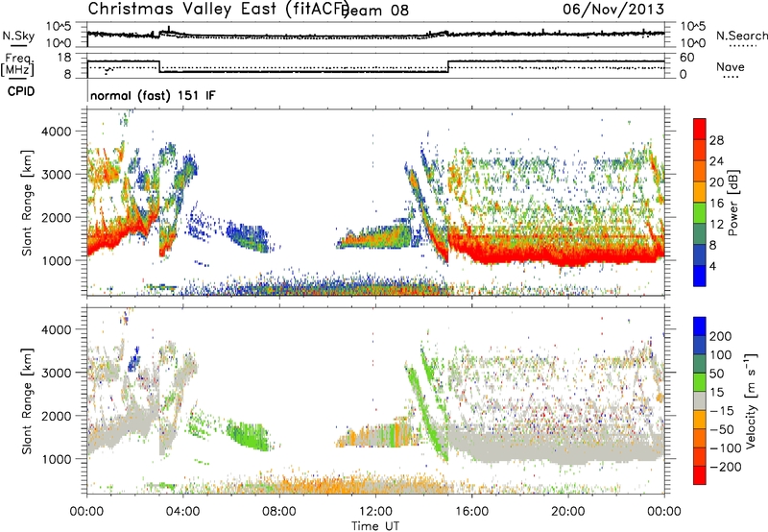This screenshot has height=532, width=768.
Task: Click the 'N.Sky' legend label
Action: [18, 36]
